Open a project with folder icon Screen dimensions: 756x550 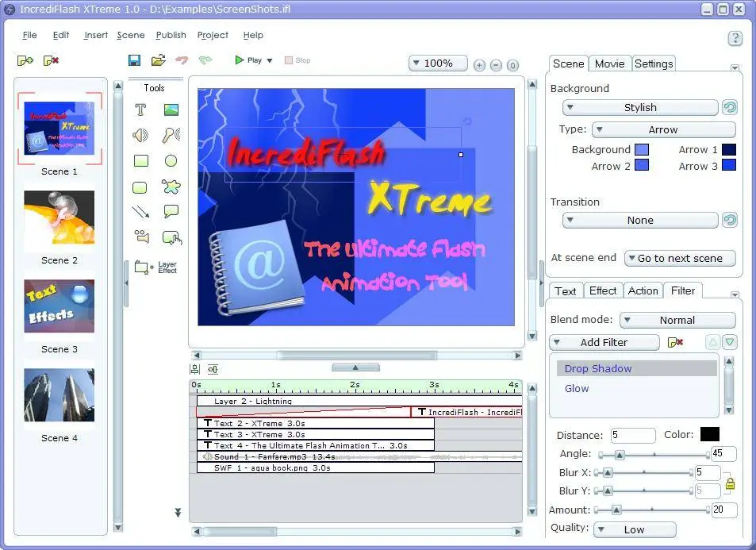[x=158, y=60]
